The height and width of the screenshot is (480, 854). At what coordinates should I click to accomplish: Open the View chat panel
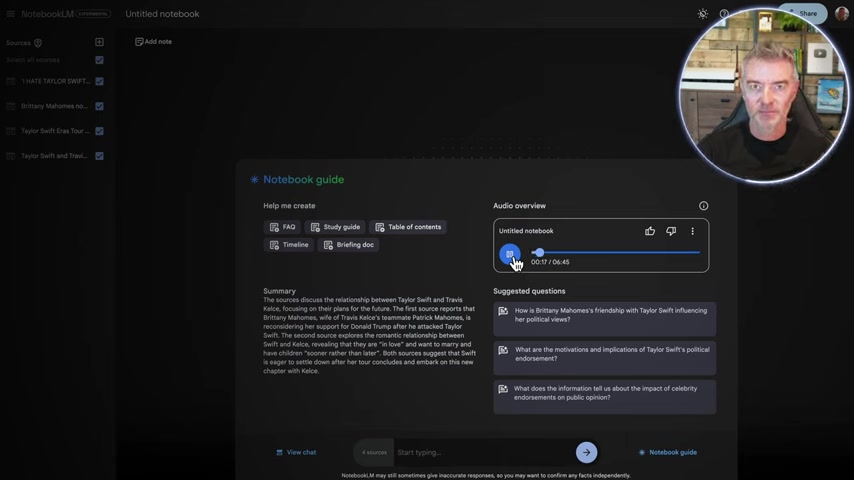(x=296, y=452)
